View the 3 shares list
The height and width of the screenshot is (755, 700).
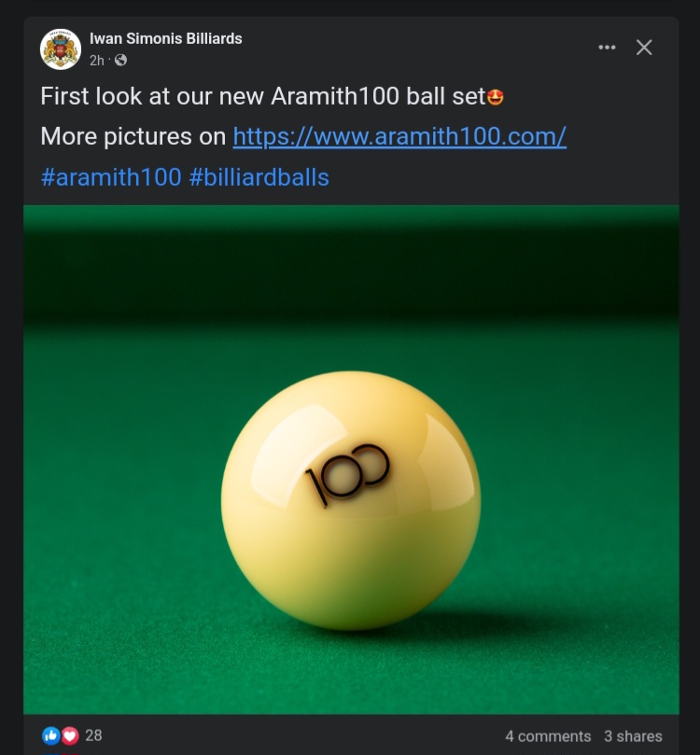coord(633,736)
